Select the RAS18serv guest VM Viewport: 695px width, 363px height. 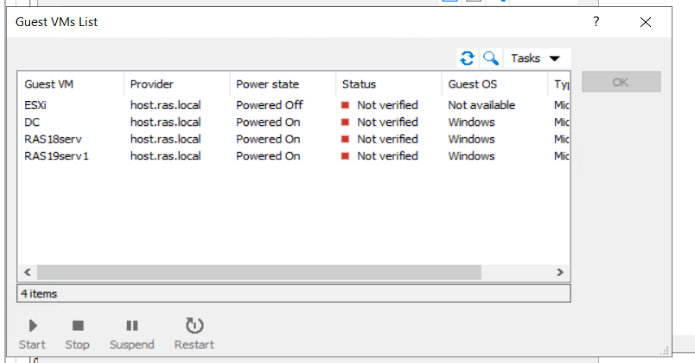pos(293,139)
